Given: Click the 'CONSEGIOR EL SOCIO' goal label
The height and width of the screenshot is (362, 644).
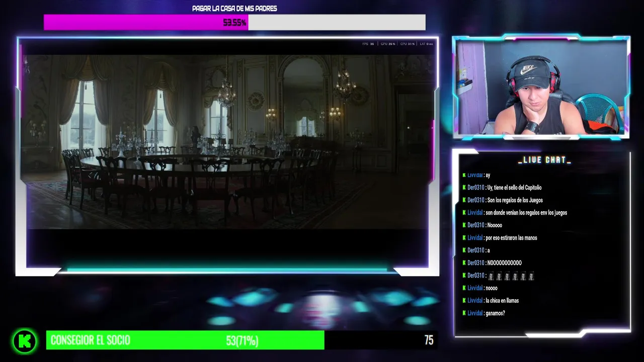Looking at the screenshot, I should tap(91, 340).
